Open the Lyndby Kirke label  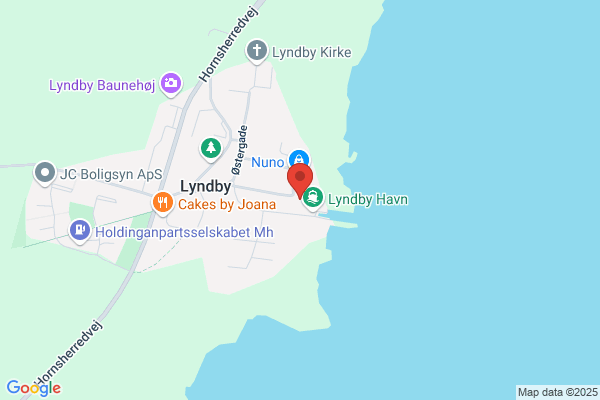click(x=311, y=52)
